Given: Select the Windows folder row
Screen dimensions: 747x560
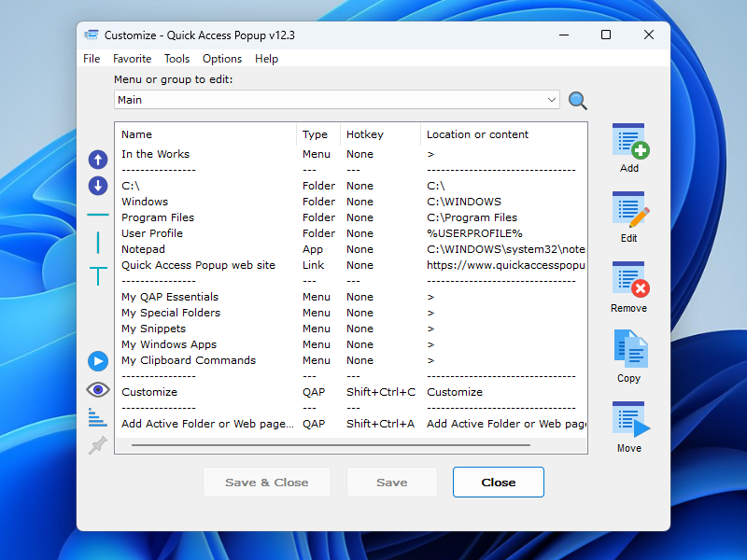Looking at the screenshot, I should click(351, 202).
